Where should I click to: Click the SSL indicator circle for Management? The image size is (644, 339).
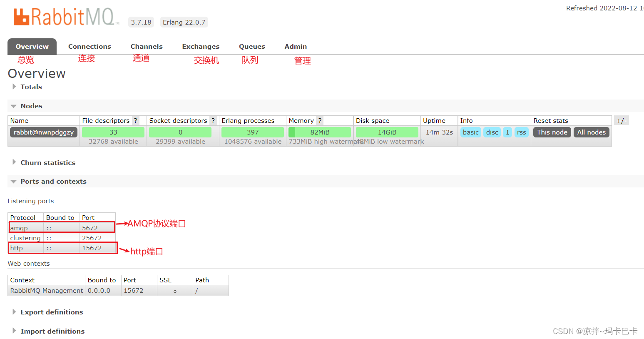(175, 291)
